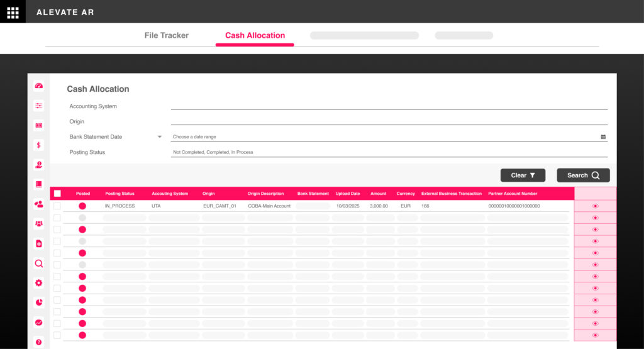Click the Search button
The height and width of the screenshot is (349, 644).
(x=583, y=175)
